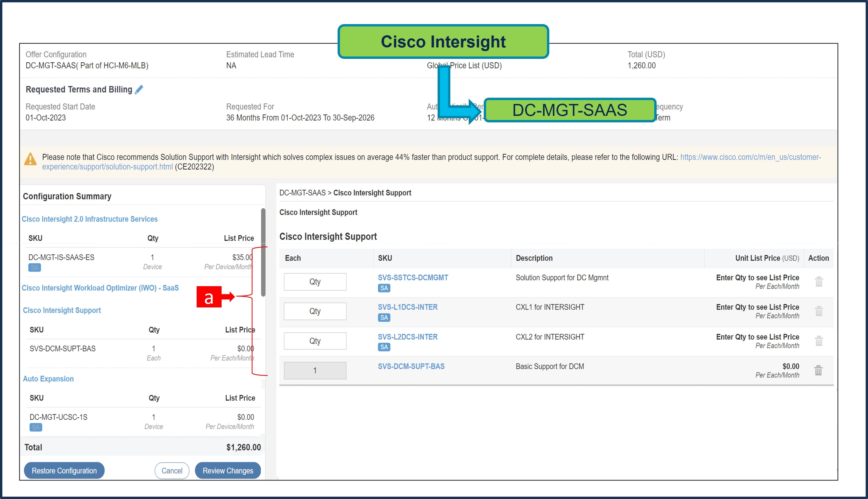Click SA badge under SVS-L2DCS-INTER
Screen dimensions: 868x499
point(384,347)
